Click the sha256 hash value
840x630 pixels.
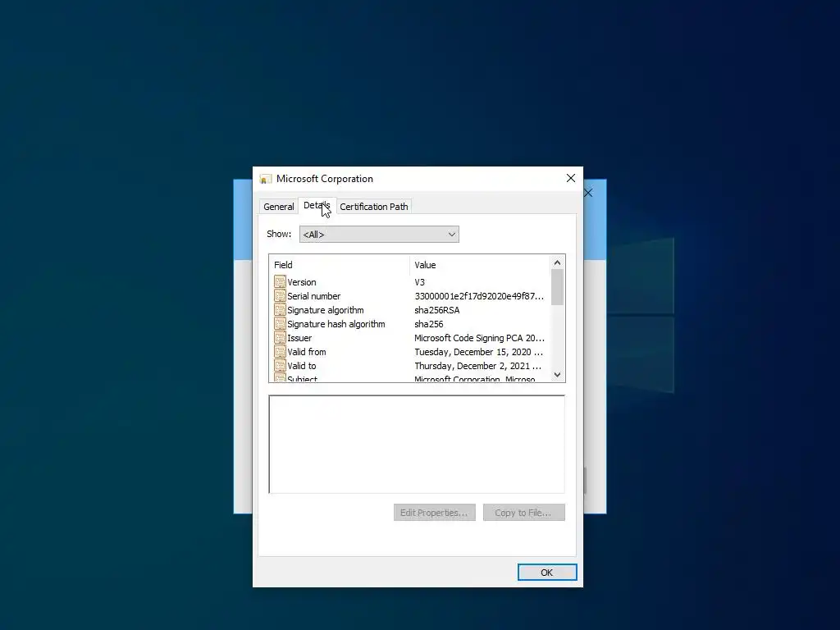[428, 324]
